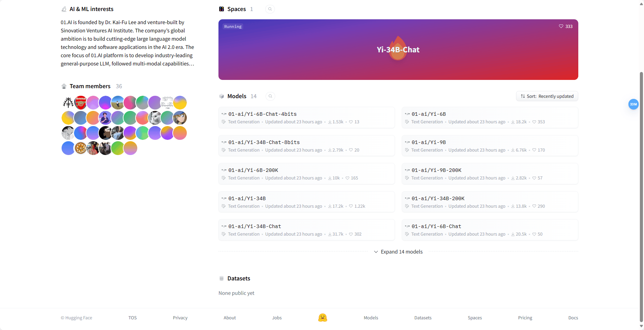
Task: Click the AI & ML interests microscope icon
Action: click(64, 9)
